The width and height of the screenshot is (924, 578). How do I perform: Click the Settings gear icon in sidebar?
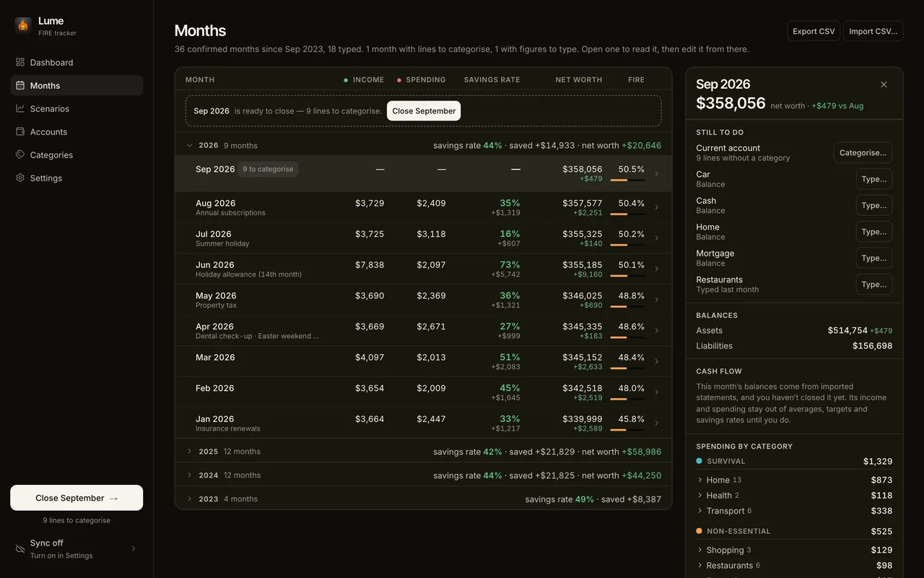20,178
